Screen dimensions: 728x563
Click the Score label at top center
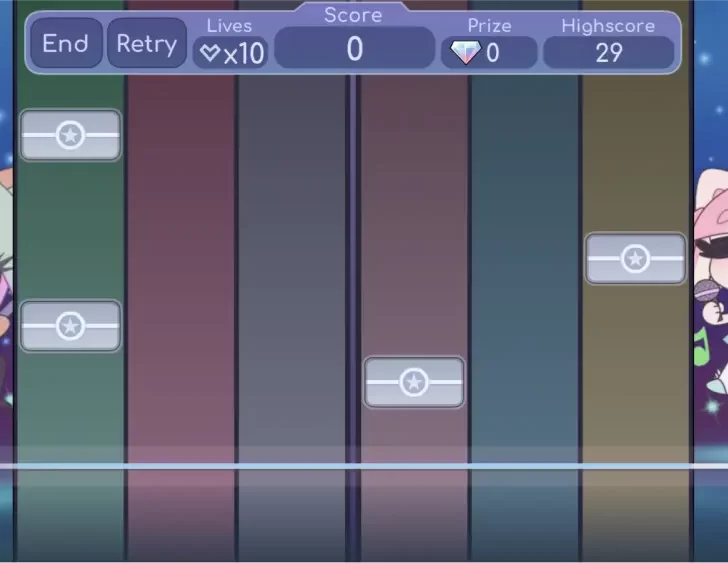[x=353, y=15]
